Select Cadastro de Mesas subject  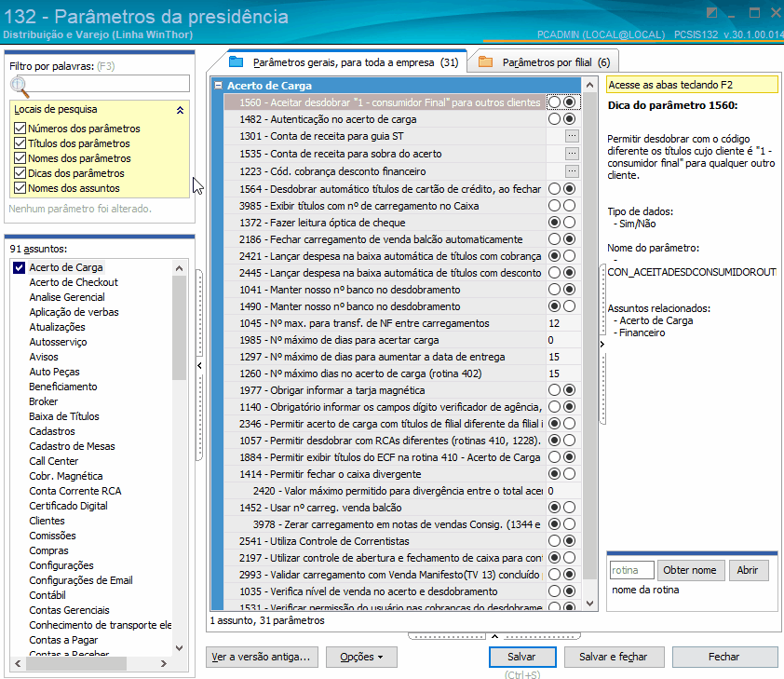coord(72,446)
